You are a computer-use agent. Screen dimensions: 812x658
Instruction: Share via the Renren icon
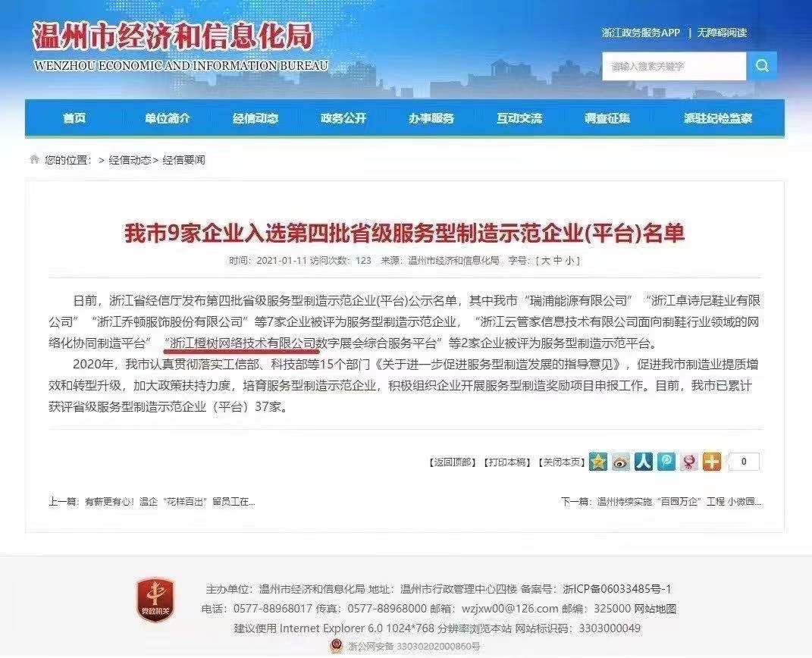pos(643,461)
